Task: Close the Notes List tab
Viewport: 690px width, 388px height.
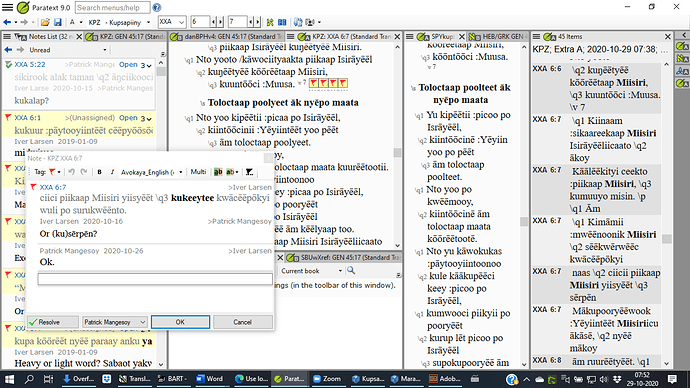Action: (x=79, y=37)
